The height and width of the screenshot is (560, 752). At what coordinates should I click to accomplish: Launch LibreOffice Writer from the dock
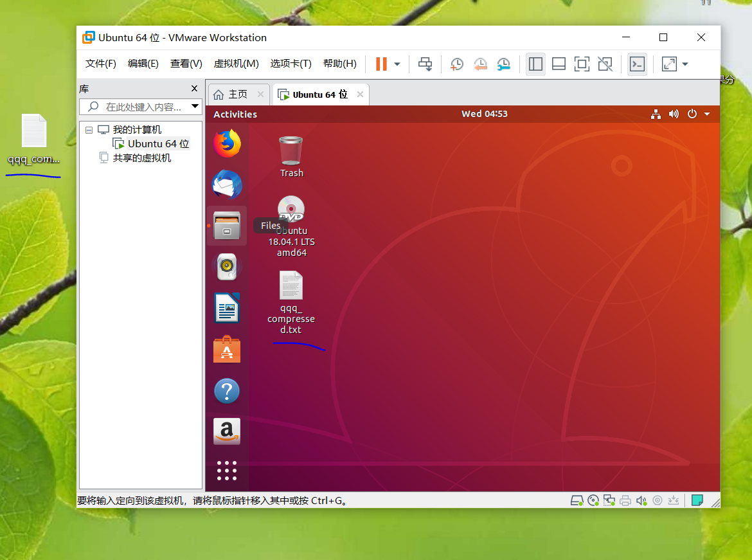(x=227, y=307)
